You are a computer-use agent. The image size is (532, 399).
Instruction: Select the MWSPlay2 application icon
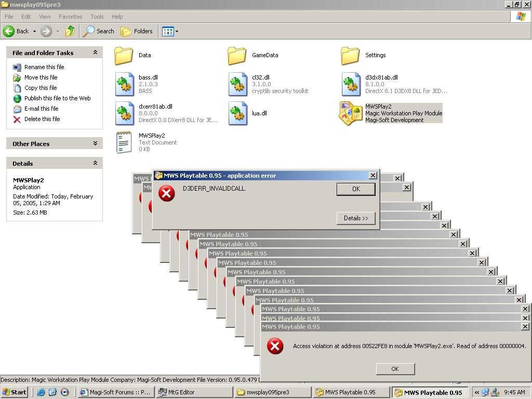click(351, 113)
